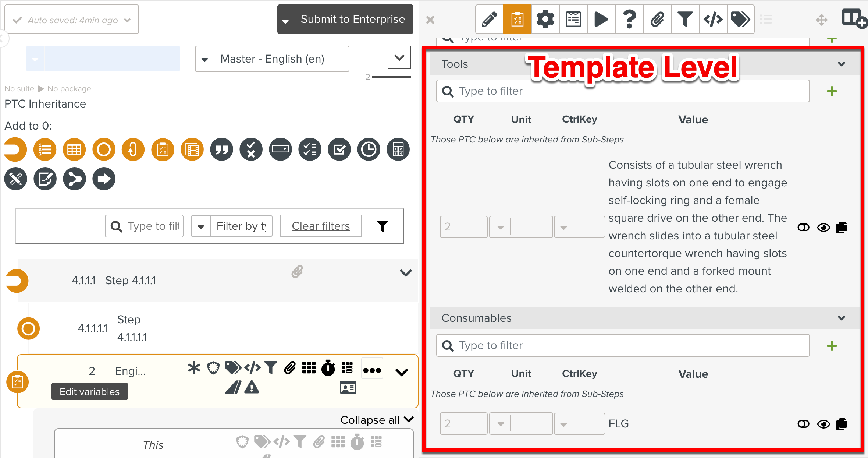Viewport: 868px width, 458px height.
Task: Click the paperclip attachment icon in top toolbar
Action: 657,19
